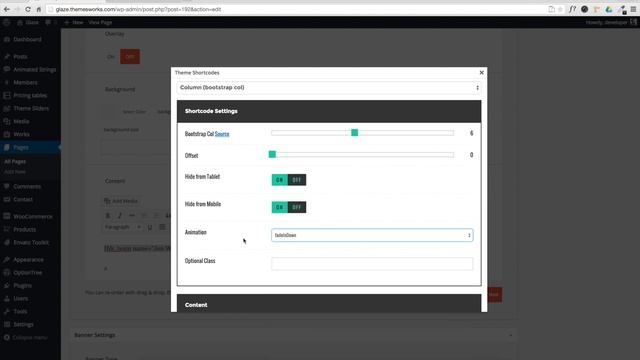640x360 pixels.
Task: Click the Optional Class input field
Action: pyautogui.click(x=372, y=263)
